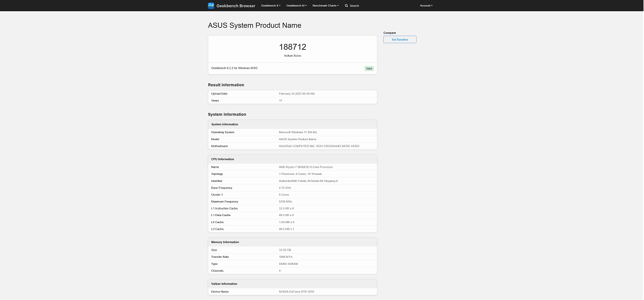This screenshot has height=300, width=644.
Task: Click the Channels value 4
Action: pyautogui.click(x=280, y=271)
